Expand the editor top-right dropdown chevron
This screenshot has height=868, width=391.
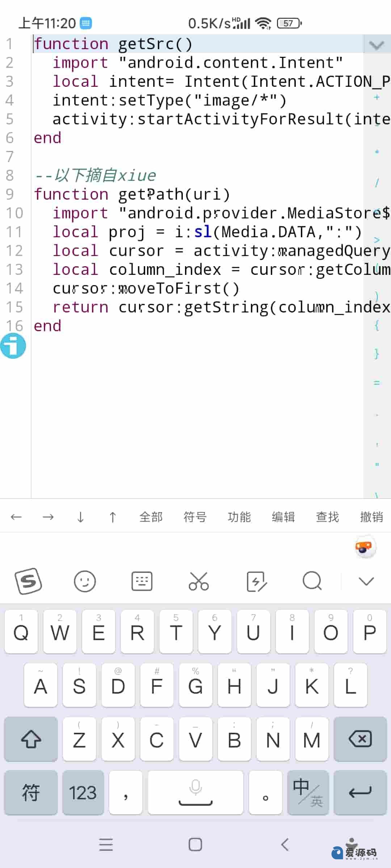pyautogui.click(x=377, y=45)
